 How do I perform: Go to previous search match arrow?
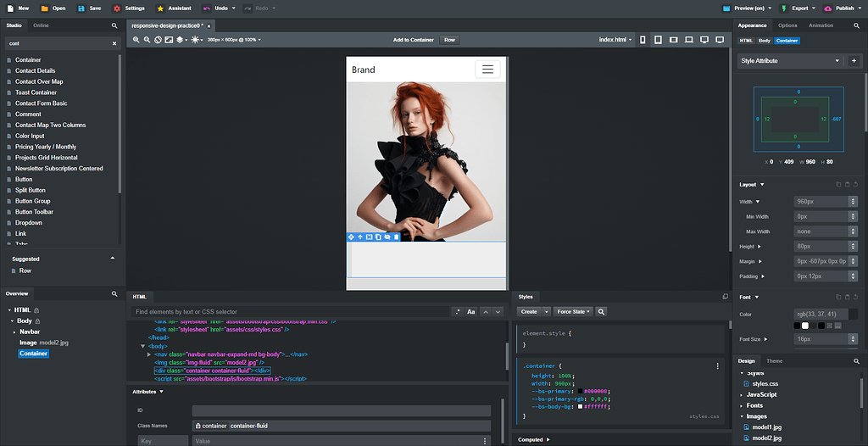pos(486,312)
